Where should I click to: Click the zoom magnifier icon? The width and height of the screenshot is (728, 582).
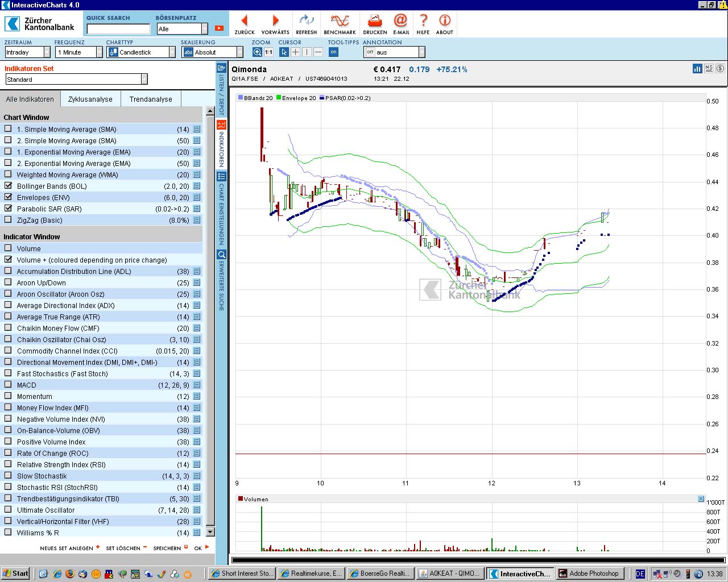click(x=257, y=52)
